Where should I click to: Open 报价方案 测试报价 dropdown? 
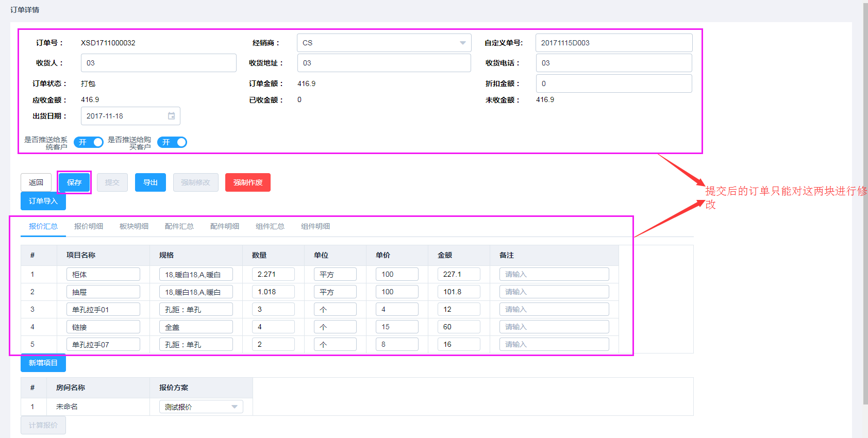tap(201, 407)
